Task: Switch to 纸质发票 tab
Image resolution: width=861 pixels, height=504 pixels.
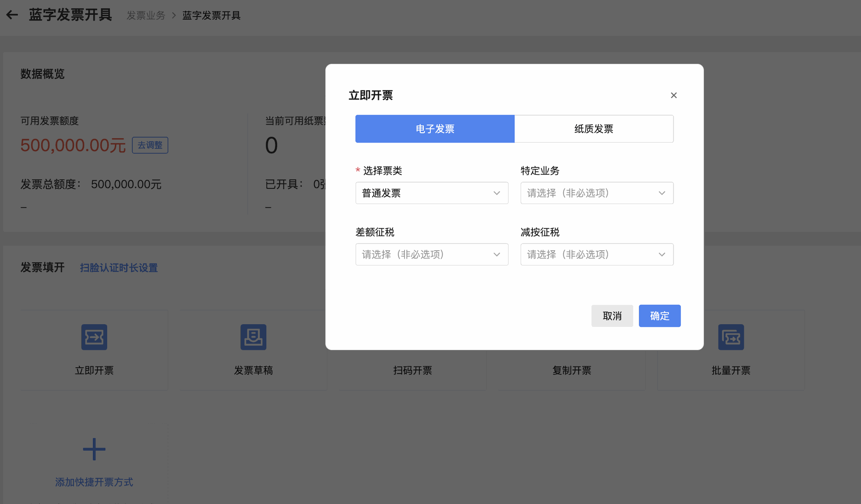Action: (x=593, y=129)
